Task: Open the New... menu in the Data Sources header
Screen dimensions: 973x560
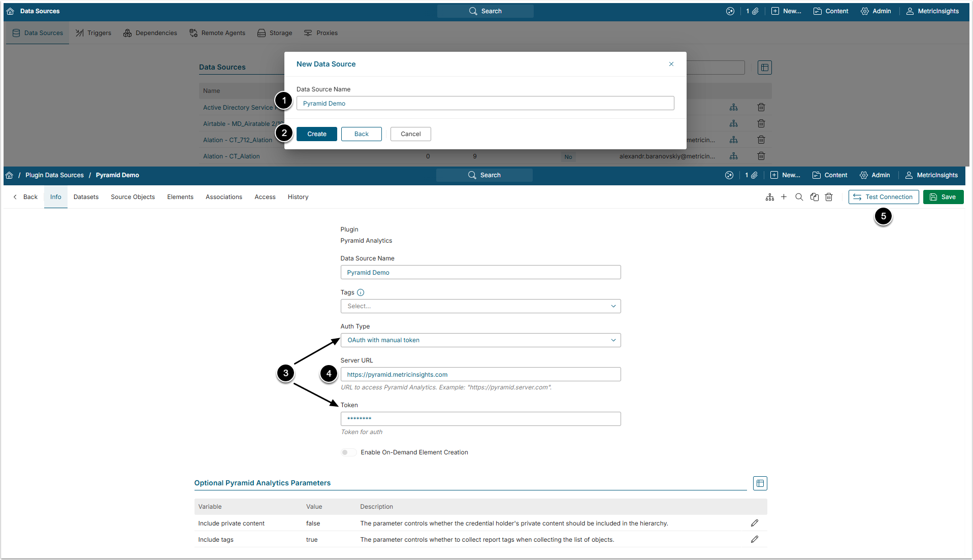Action: coord(786,11)
